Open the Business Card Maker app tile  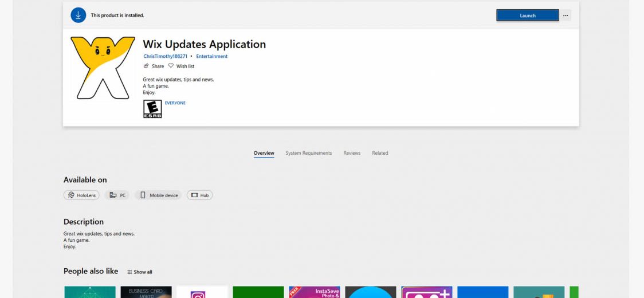[x=146, y=292]
